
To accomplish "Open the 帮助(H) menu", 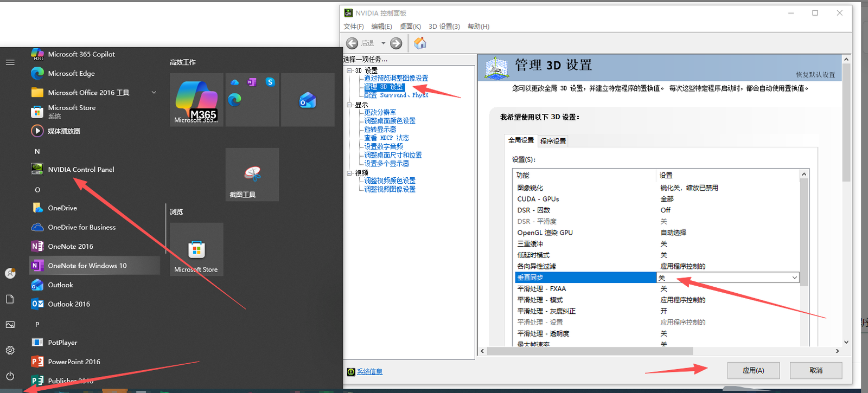I will (478, 27).
